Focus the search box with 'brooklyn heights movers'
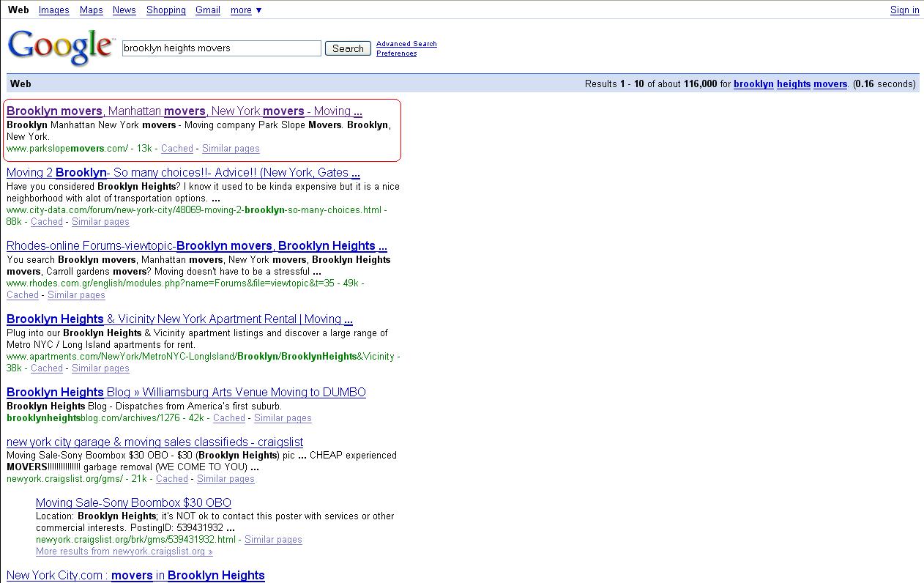 coord(222,48)
